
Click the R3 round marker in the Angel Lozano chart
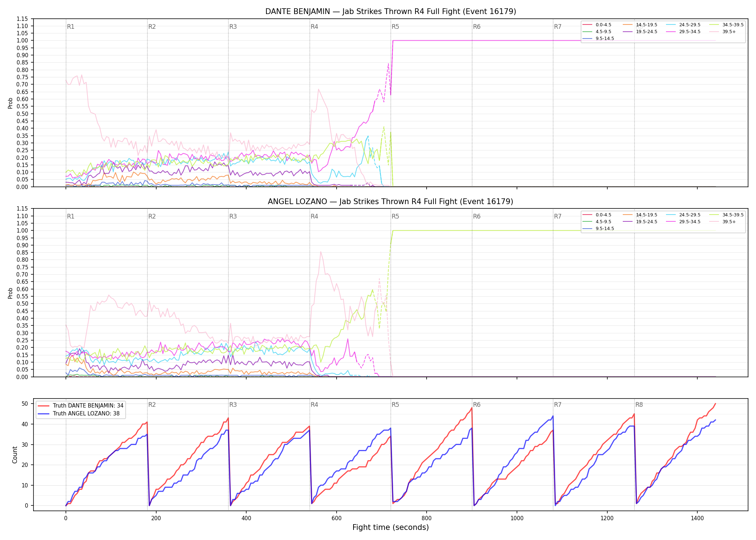point(233,216)
